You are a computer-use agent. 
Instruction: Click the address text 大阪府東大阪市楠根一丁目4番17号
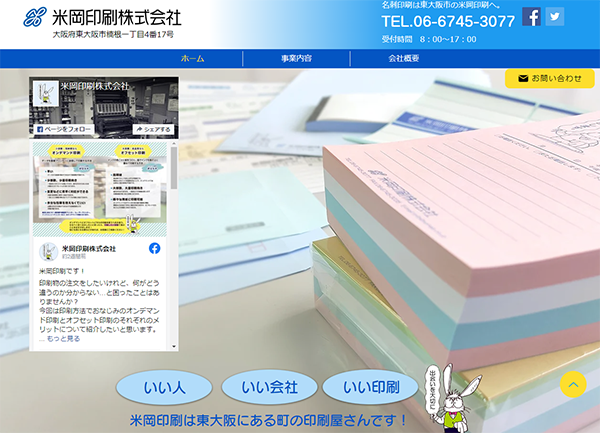pos(113,34)
